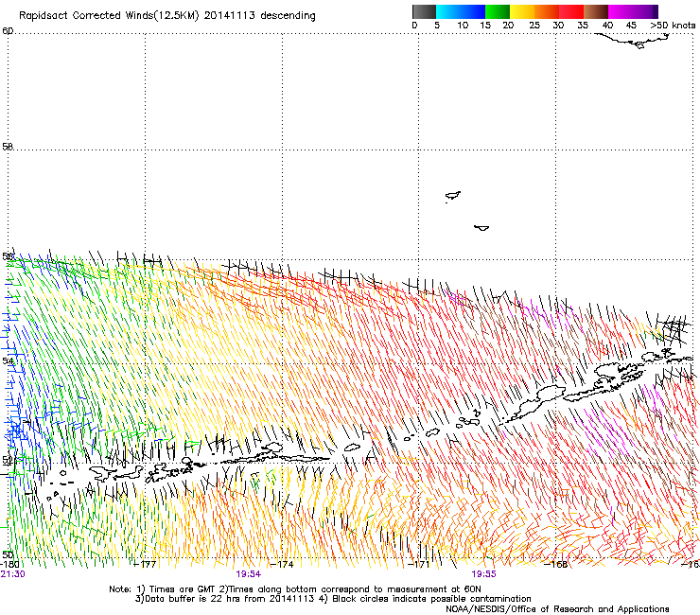700x615 pixels.
Task: Click the northern Pribilof island outline
Action: tap(453, 196)
